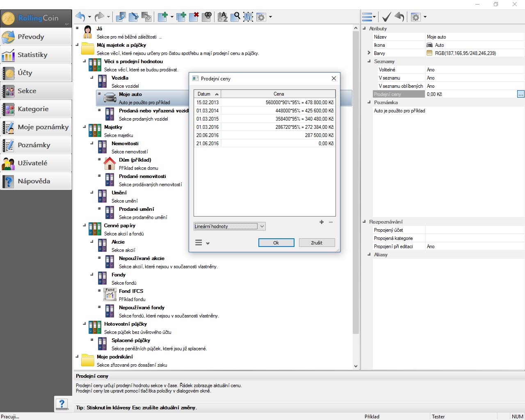
Task: Open the Kategorie sidebar section
Action: tap(36, 109)
